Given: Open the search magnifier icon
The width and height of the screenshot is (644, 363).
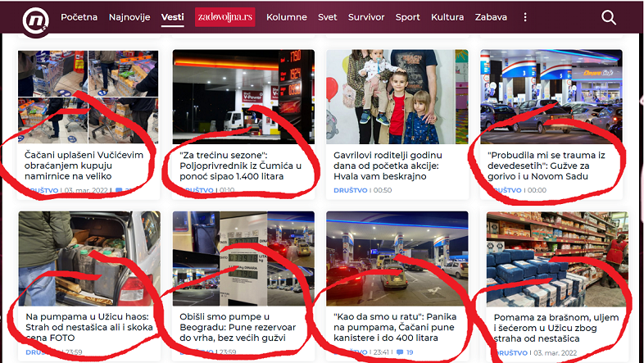Looking at the screenshot, I should (608, 17).
